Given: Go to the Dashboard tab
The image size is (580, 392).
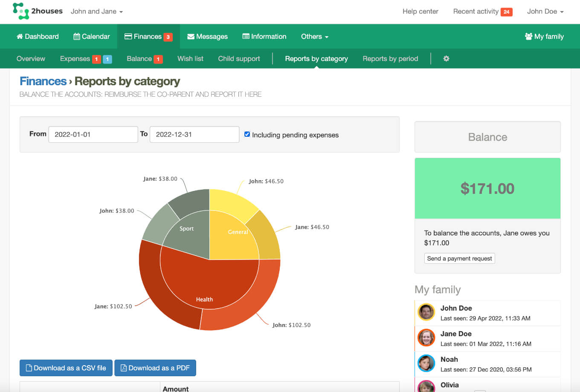Looking at the screenshot, I should pyautogui.click(x=38, y=37).
